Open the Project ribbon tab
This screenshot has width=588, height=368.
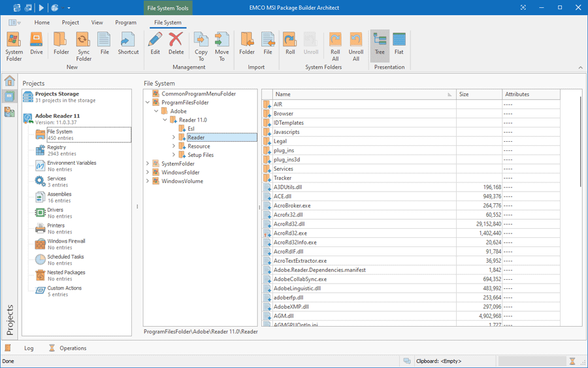pyautogui.click(x=71, y=22)
